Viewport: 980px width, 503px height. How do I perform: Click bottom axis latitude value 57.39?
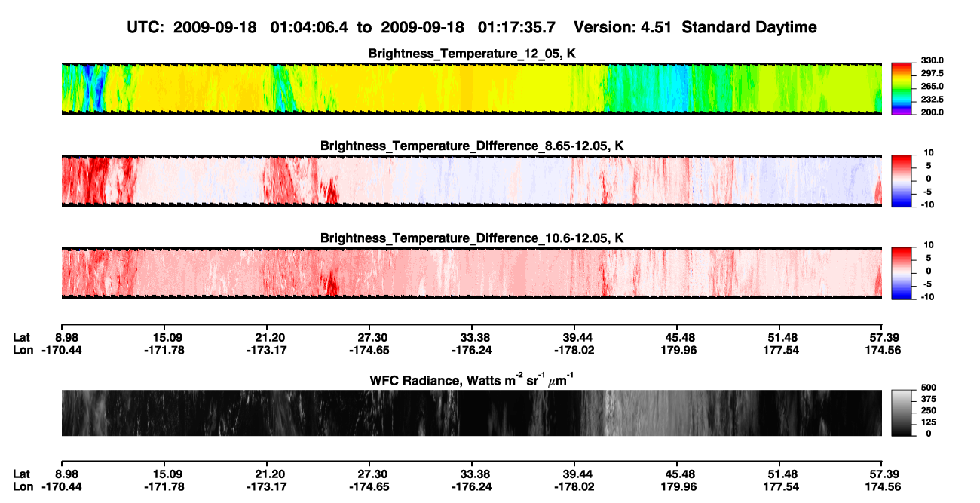(x=884, y=474)
